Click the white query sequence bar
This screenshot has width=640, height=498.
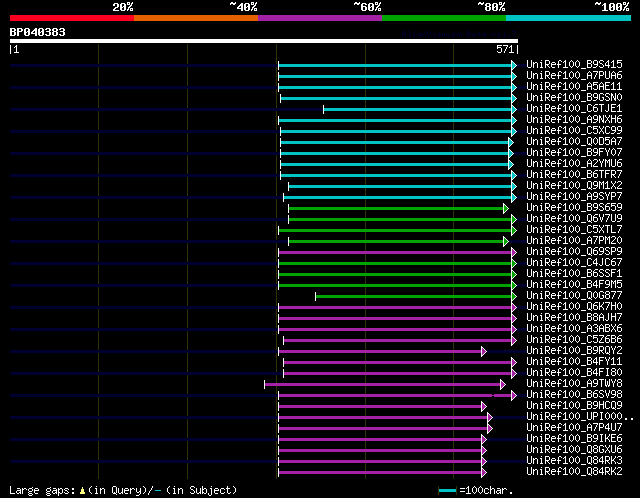264,41
